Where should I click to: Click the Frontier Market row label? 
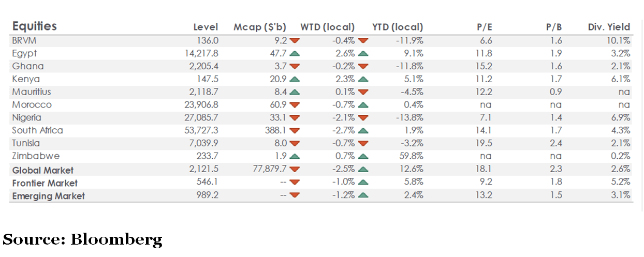(x=45, y=183)
